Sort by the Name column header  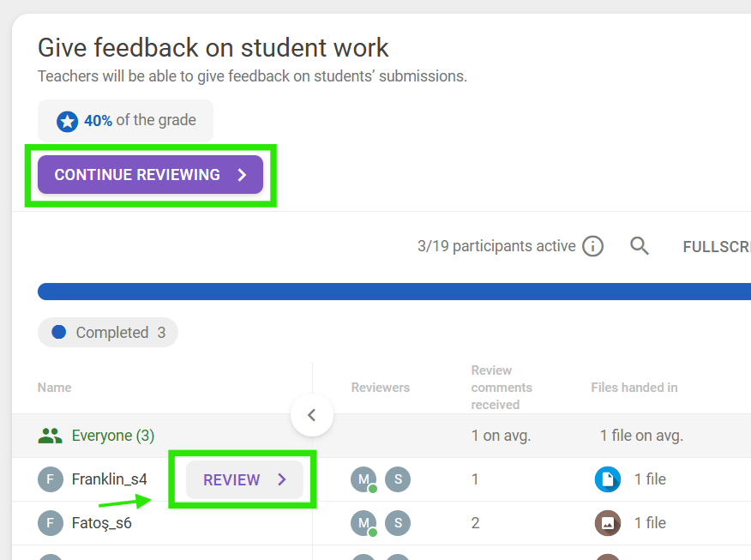55,388
